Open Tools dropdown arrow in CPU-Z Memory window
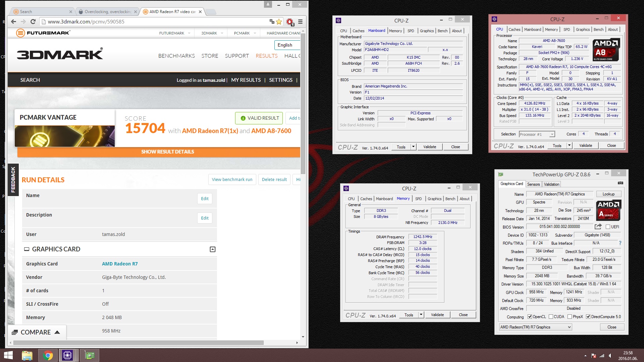This screenshot has height=362, width=644. 421,315
